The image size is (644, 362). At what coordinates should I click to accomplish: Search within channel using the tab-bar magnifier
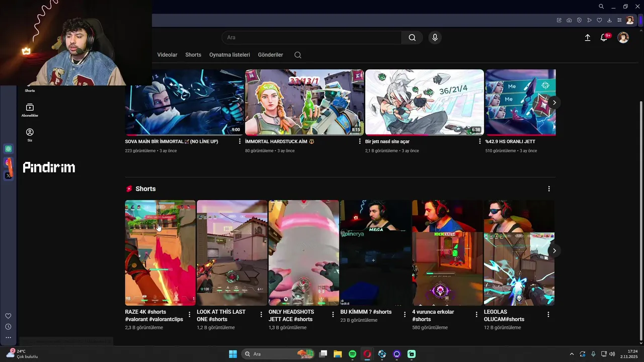tap(298, 55)
